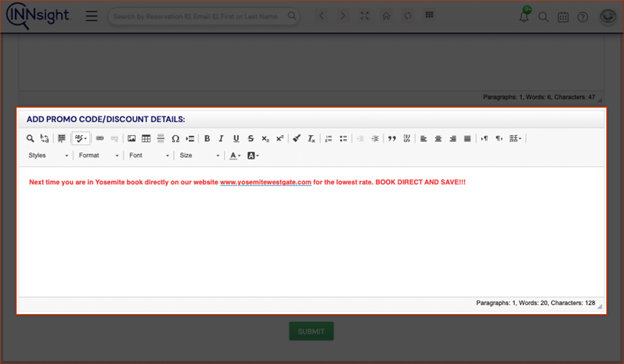This screenshot has width=624, height=364.
Task: Open the hamburger main menu
Action: point(92,16)
